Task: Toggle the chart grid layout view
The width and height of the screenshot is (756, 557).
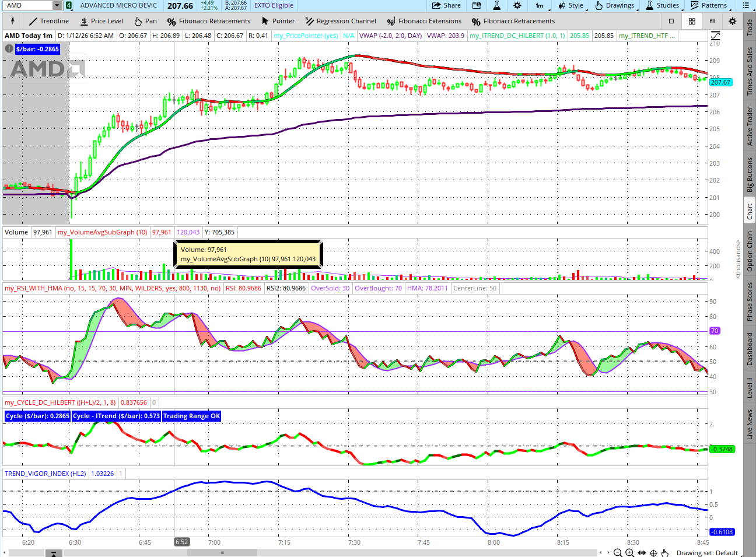Action: coord(692,21)
